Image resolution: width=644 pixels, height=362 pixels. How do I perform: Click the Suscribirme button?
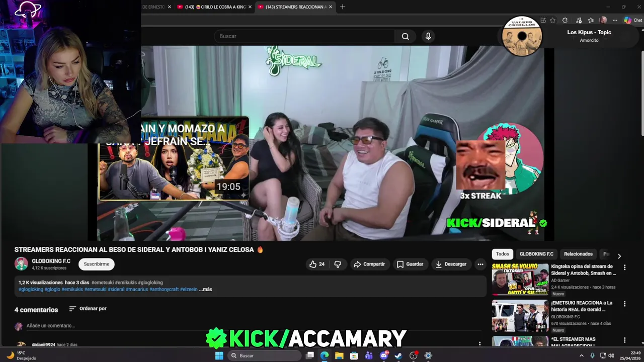(97, 264)
